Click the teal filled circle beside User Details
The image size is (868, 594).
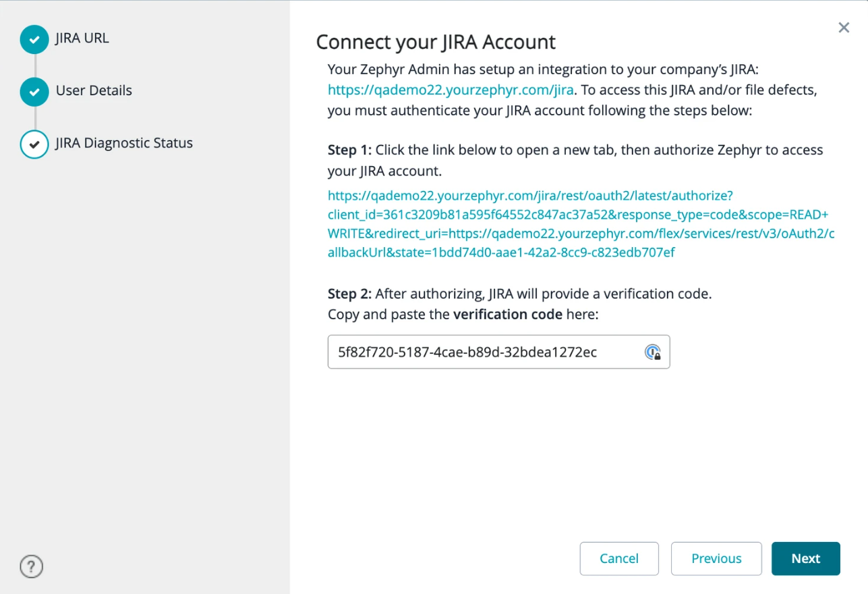pos(34,91)
